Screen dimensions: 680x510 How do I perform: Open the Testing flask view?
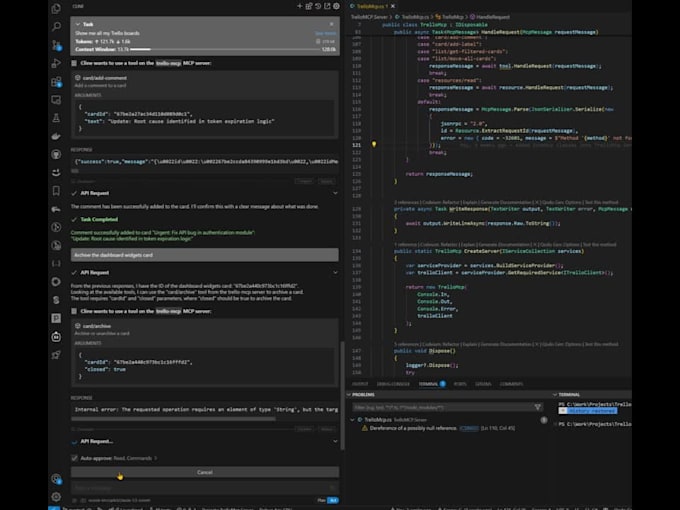pyautogui.click(x=56, y=118)
